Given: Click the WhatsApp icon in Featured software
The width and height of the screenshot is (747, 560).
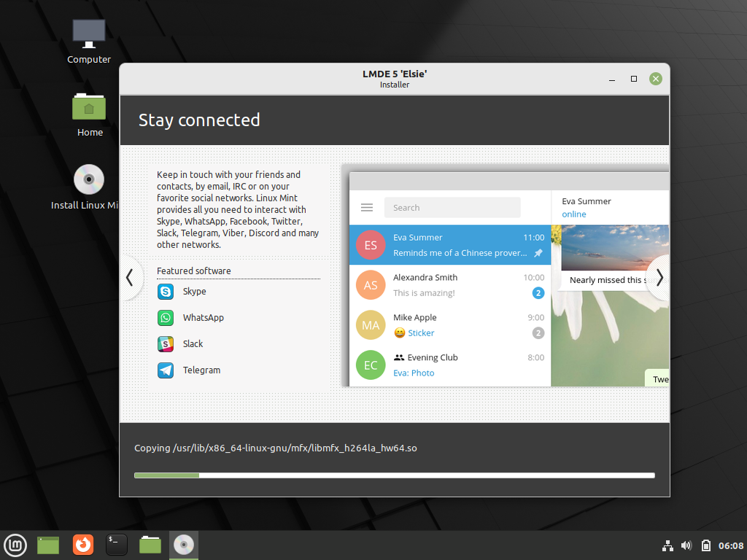Looking at the screenshot, I should (166, 318).
